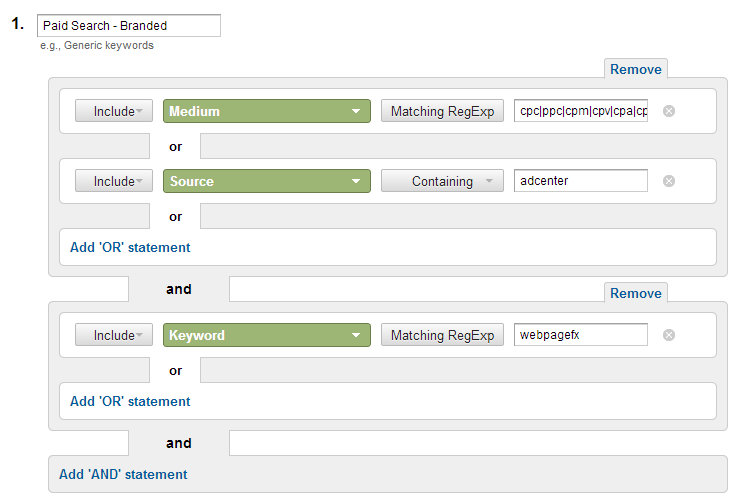
Task: Expand the Keyword dimension dropdown
Action: tap(266, 335)
